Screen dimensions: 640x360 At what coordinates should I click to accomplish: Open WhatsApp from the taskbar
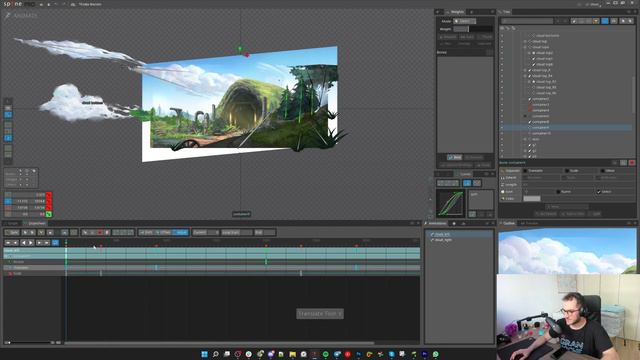coord(436,354)
